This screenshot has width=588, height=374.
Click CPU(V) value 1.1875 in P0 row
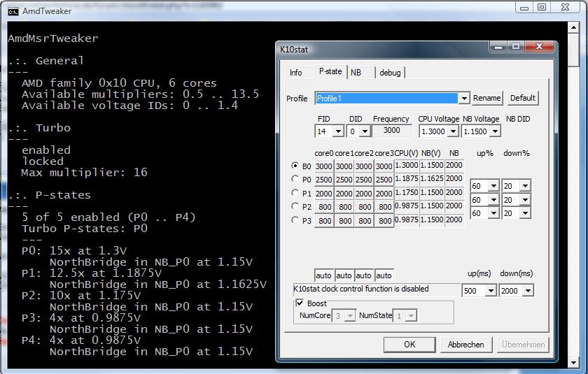click(407, 178)
